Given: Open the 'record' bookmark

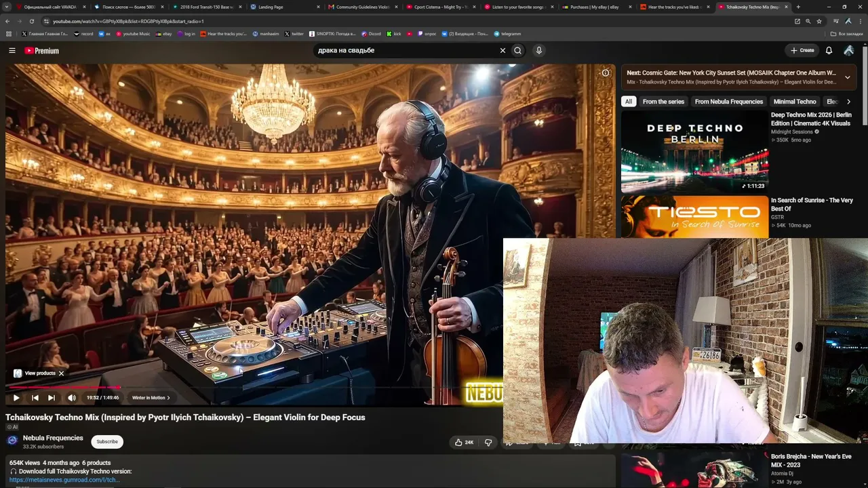Looking at the screenshot, I should point(83,34).
